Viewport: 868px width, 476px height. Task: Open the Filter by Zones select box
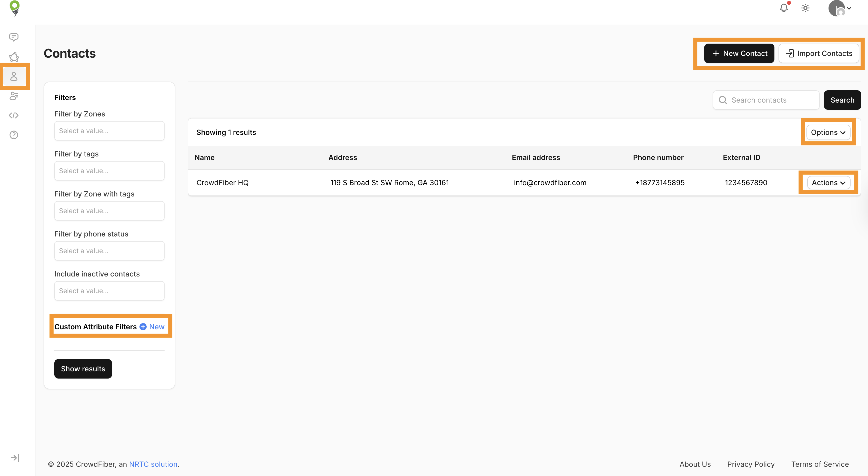coord(109,131)
